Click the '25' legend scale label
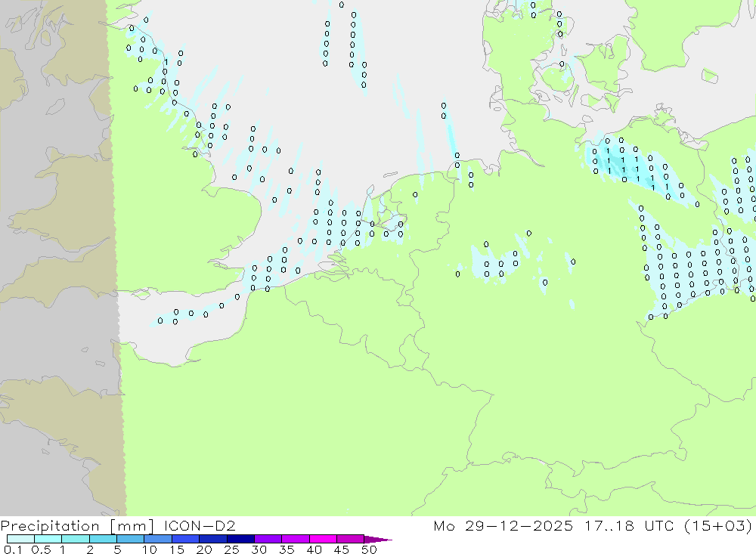 click(x=232, y=549)
